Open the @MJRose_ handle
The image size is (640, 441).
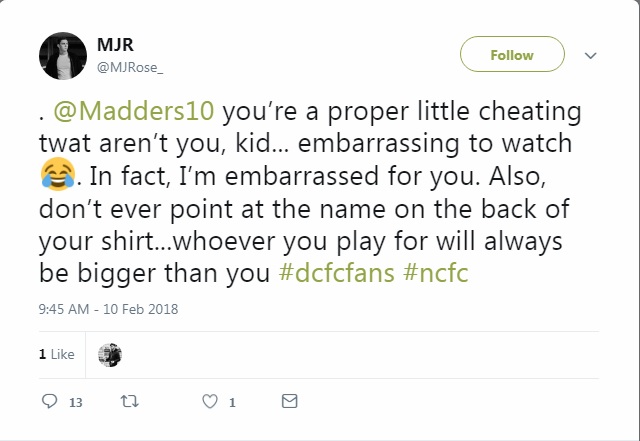coord(129,66)
